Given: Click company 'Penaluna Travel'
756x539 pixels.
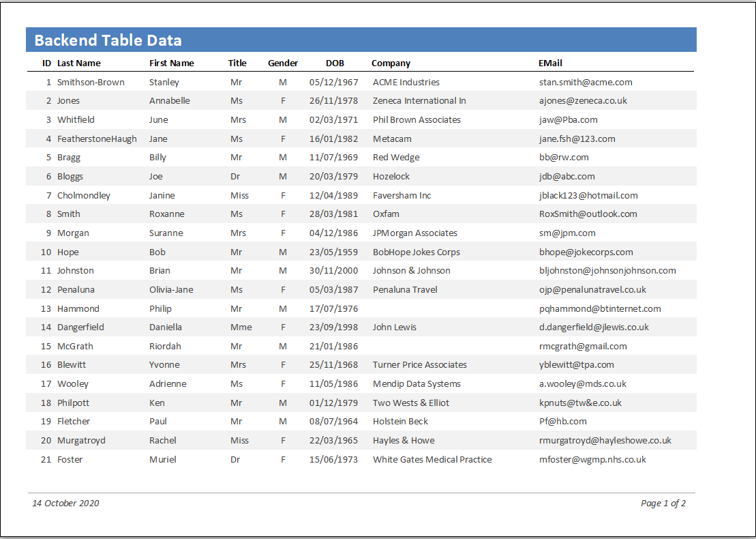Looking at the screenshot, I should click(x=405, y=289).
